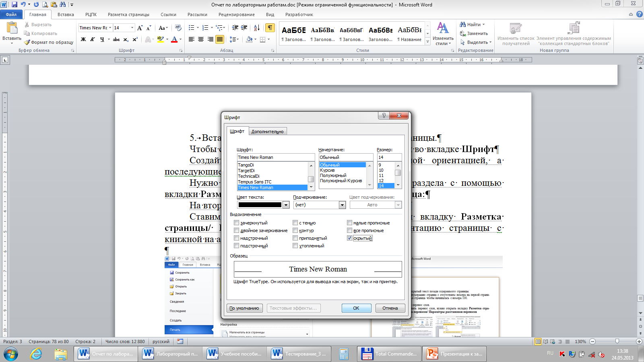Screen dimensions: 644x362
Task: Open line spacing dropdown in ribbon
Action: coord(237,39)
